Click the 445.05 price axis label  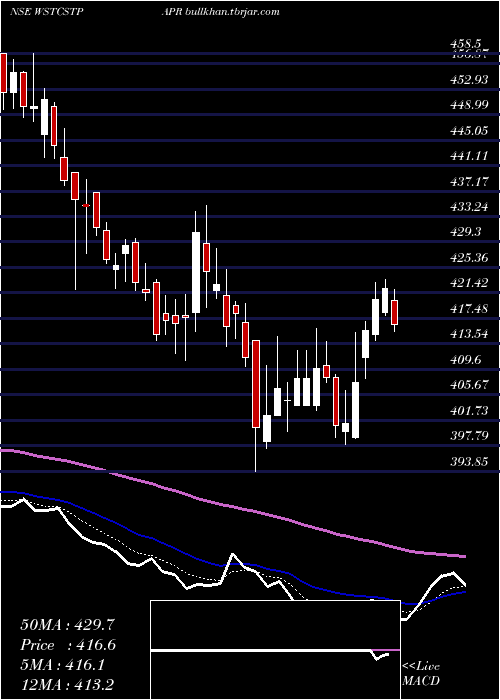click(x=470, y=131)
